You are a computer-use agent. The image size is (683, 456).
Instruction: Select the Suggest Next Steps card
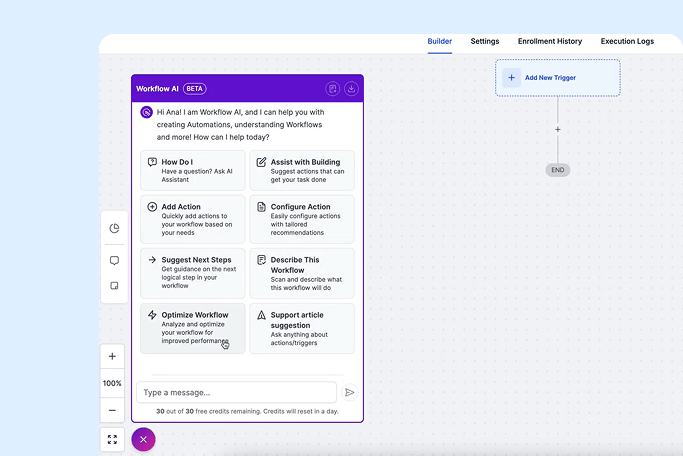[x=192, y=274]
